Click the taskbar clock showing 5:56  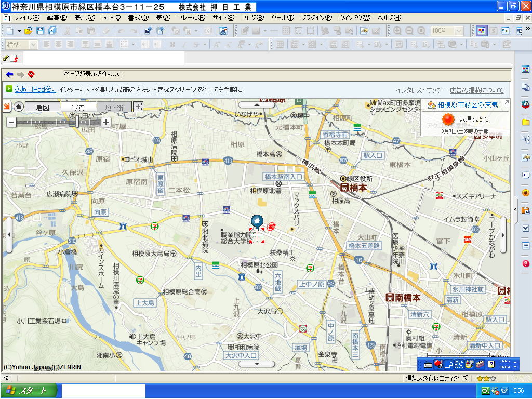point(518,391)
